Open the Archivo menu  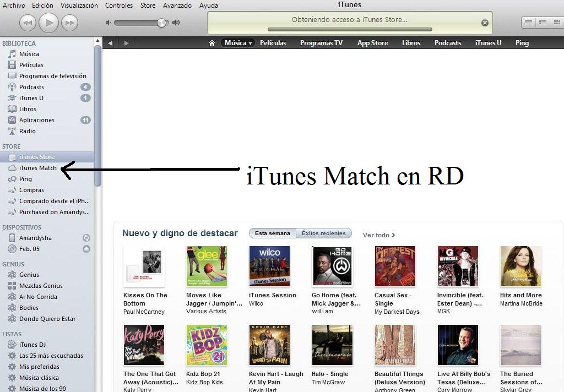pyautogui.click(x=14, y=6)
